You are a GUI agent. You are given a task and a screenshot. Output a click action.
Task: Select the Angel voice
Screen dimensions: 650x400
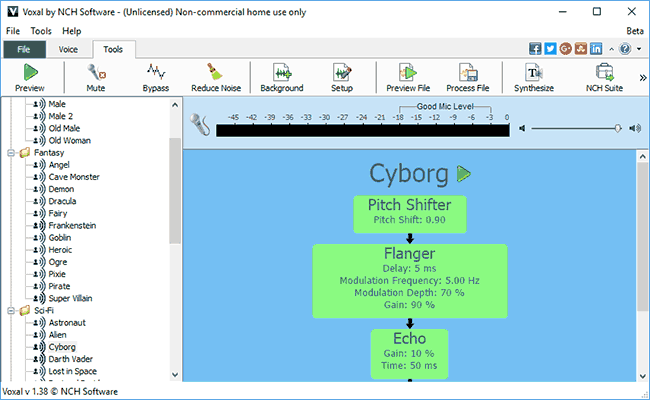[59, 165]
